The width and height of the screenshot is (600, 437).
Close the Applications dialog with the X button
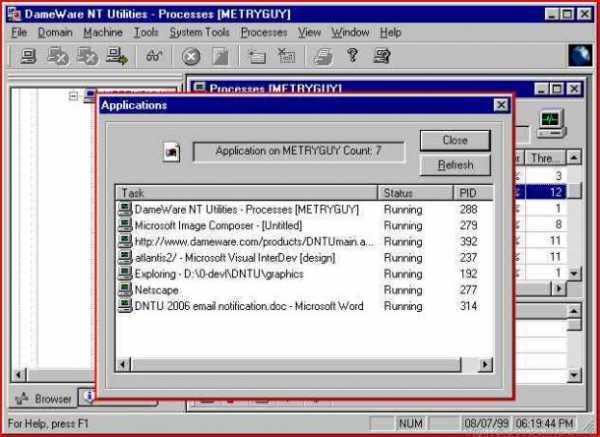501,105
